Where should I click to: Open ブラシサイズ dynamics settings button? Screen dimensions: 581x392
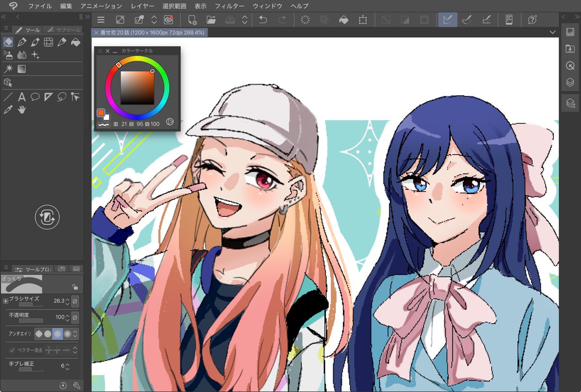coord(75,301)
